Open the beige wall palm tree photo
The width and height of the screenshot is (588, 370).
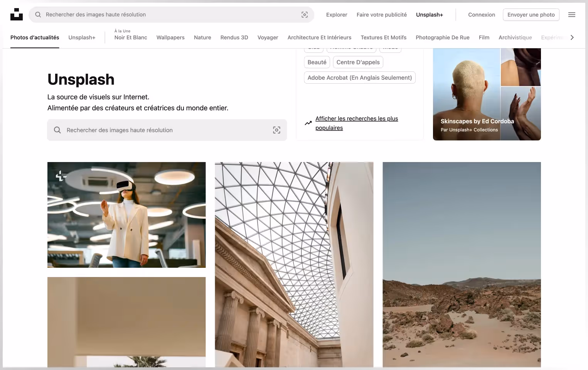pyautogui.click(x=126, y=322)
